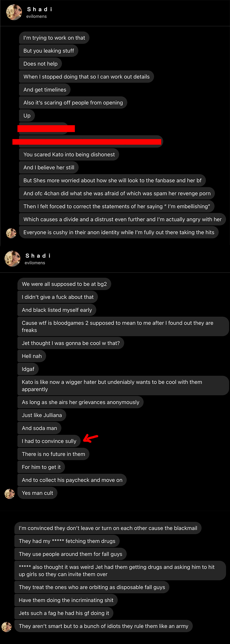Select 'Just like Julliana' message
Viewport: 230px width, 644px height.
pos(42,415)
